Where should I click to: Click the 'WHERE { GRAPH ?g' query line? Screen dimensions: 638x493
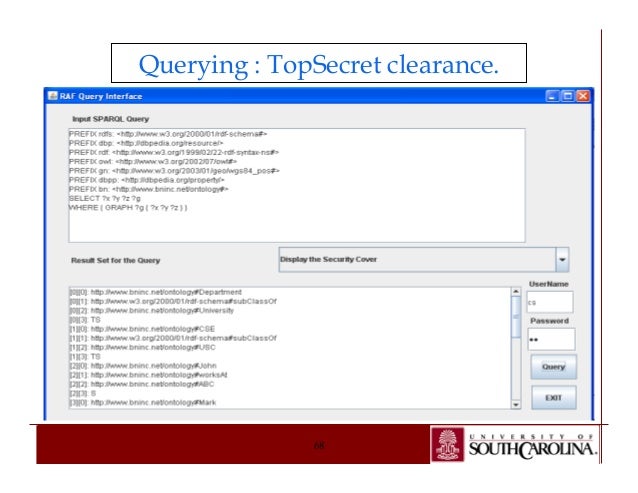pyautogui.click(x=128, y=208)
